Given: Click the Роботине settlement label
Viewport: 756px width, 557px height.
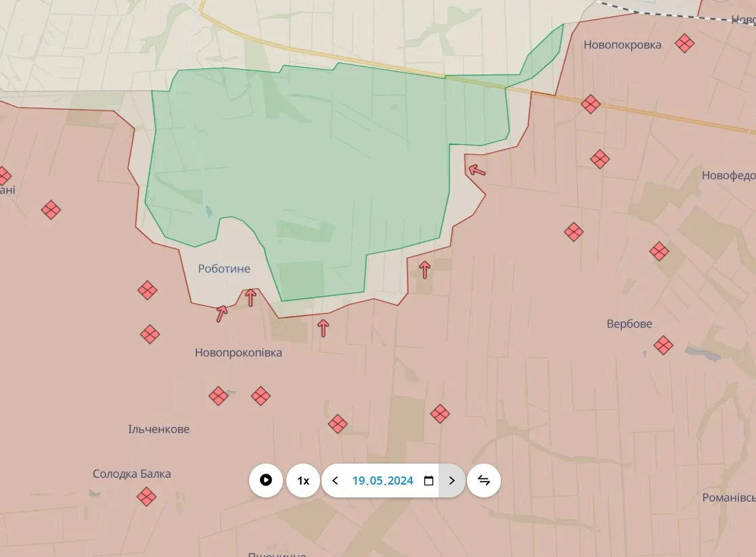Looking at the screenshot, I should [224, 269].
